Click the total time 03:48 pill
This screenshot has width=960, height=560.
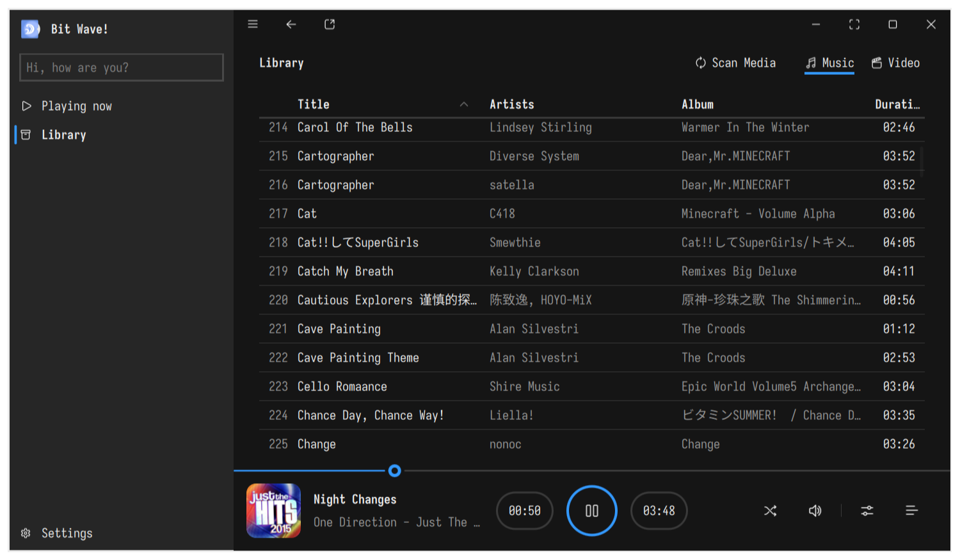(x=659, y=511)
